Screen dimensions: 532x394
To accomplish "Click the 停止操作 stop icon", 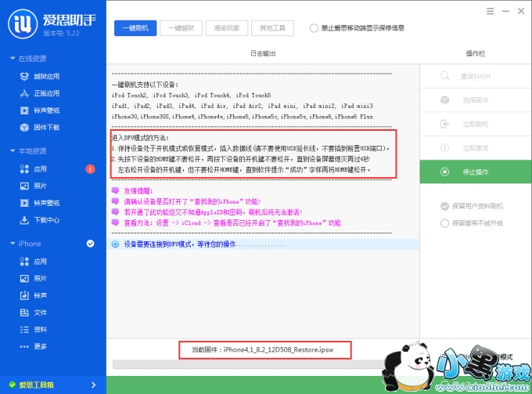I will coord(444,172).
